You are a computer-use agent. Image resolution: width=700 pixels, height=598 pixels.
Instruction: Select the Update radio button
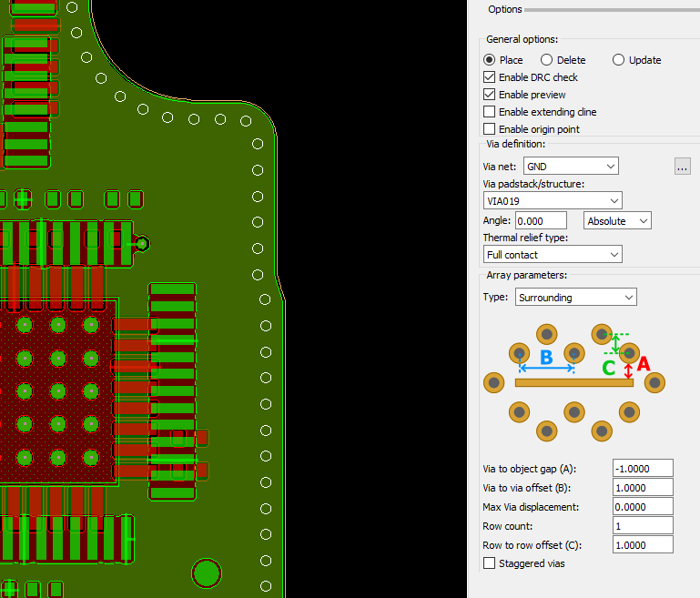(x=618, y=60)
